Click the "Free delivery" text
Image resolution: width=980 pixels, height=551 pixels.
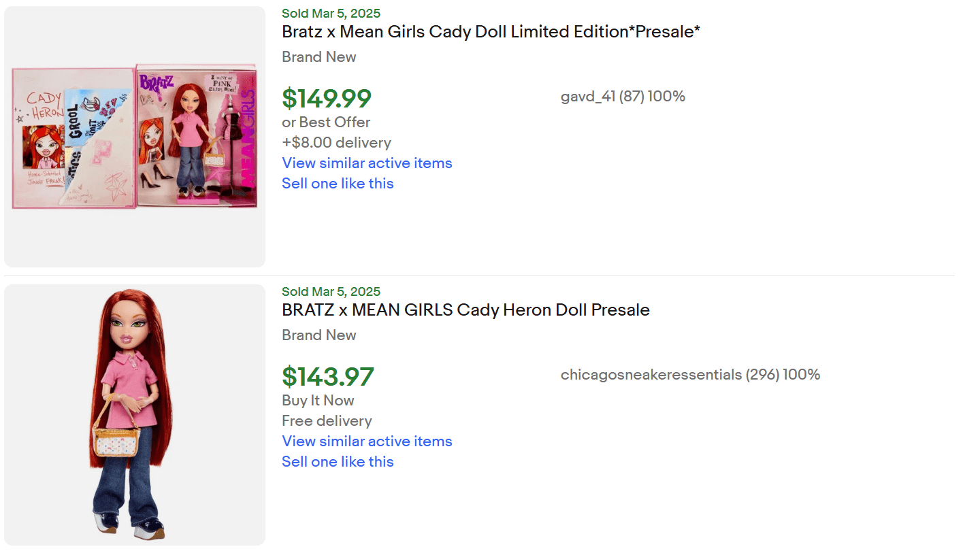pyautogui.click(x=327, y=421)
